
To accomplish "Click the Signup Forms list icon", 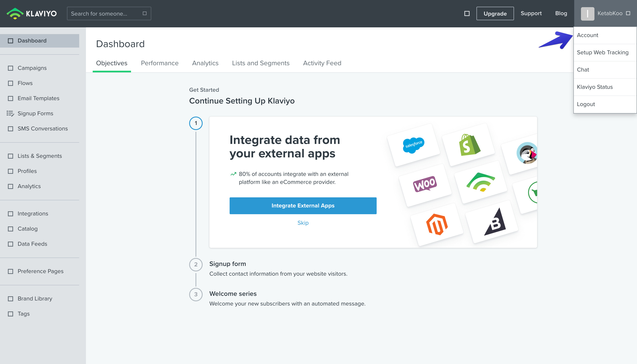I will click(10, 113).
